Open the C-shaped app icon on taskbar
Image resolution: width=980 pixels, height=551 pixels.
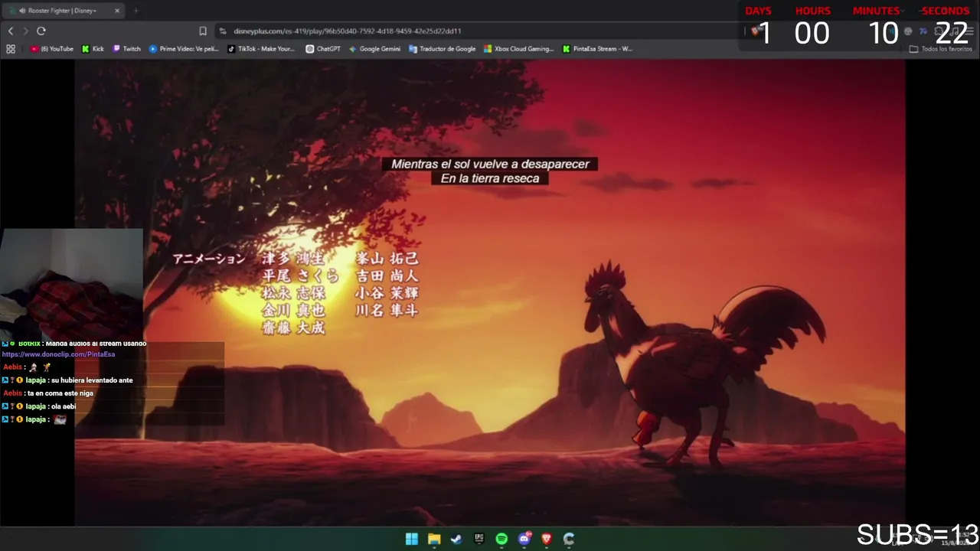pyautogui.click(x=569, y=539)
